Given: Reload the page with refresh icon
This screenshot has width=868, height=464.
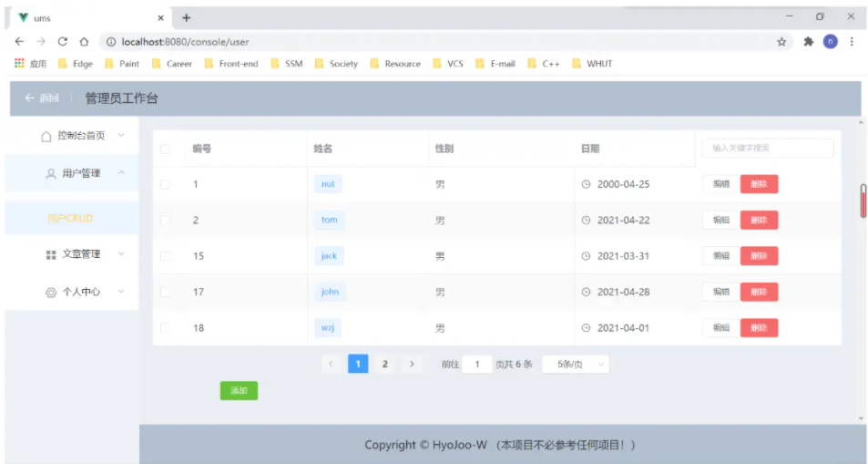Looking at the screenshot, I should 63,42.
